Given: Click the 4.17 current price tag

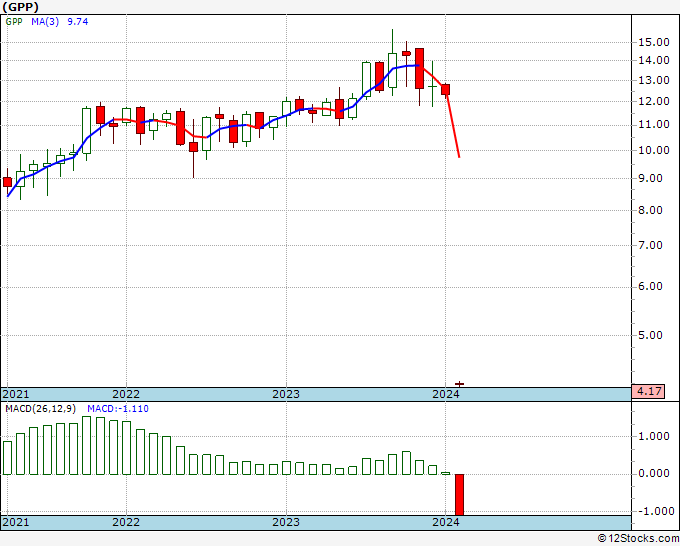Looking at the screenshot, I should point(648,391).
